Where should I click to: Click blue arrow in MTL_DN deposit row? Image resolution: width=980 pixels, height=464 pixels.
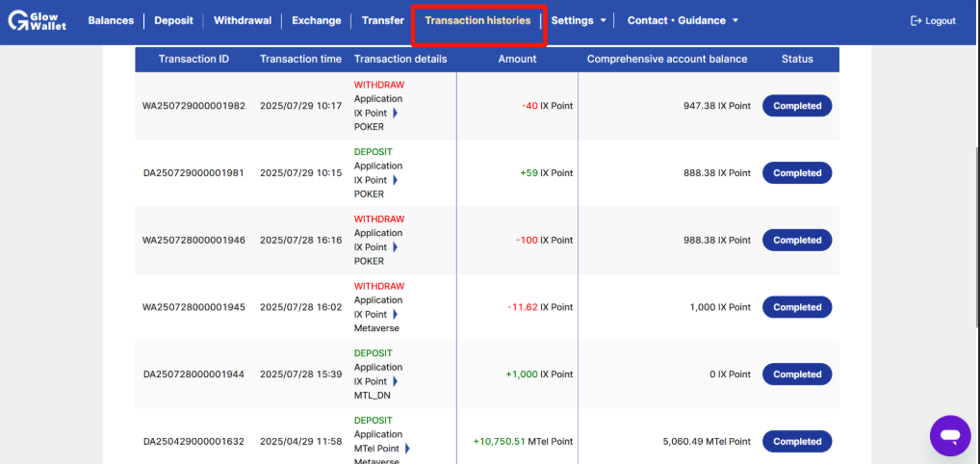pos(395,381)
